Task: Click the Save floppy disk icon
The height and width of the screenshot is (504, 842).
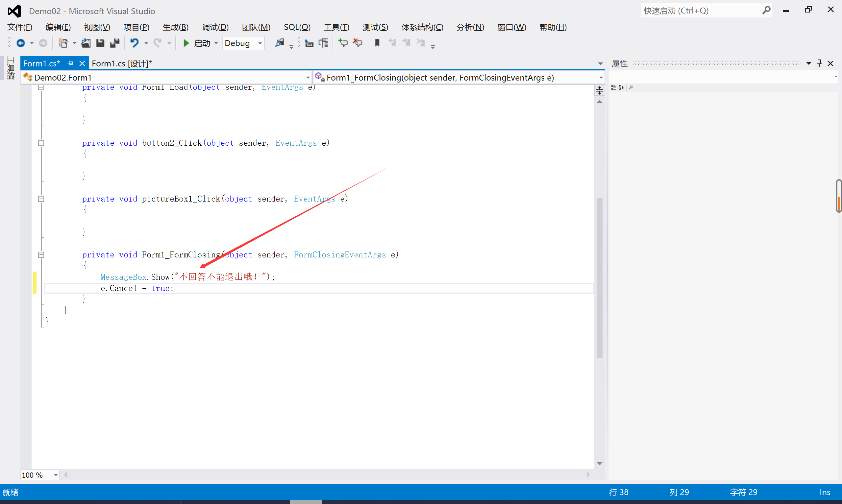Action: pyautogui.click(x=100, y=43)
